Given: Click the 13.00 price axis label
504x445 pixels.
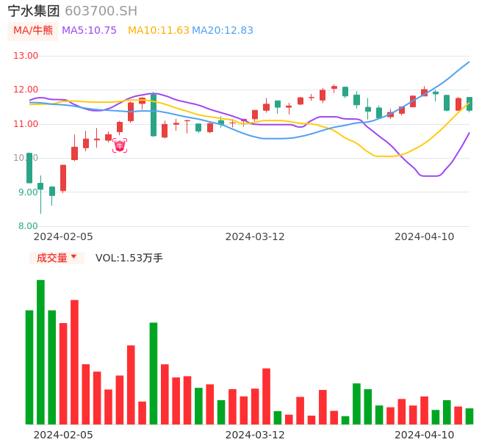Looking at the screenshot, I should click(26, 56).
